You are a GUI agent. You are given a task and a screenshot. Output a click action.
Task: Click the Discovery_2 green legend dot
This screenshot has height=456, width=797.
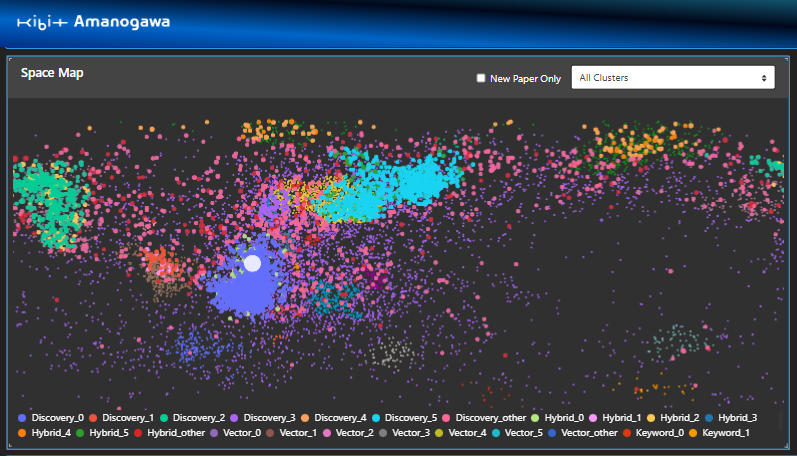(x=164, y=418)
